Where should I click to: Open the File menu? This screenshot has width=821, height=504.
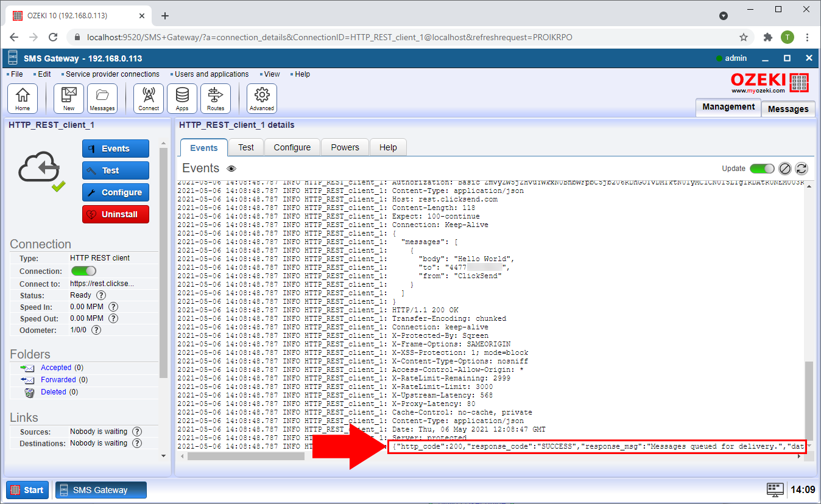(16, 74)
